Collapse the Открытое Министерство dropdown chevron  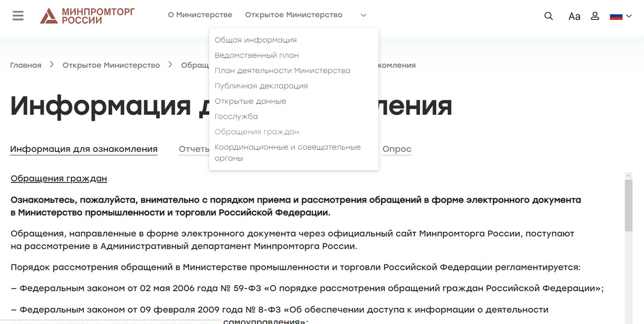click(x=363, y=15)
